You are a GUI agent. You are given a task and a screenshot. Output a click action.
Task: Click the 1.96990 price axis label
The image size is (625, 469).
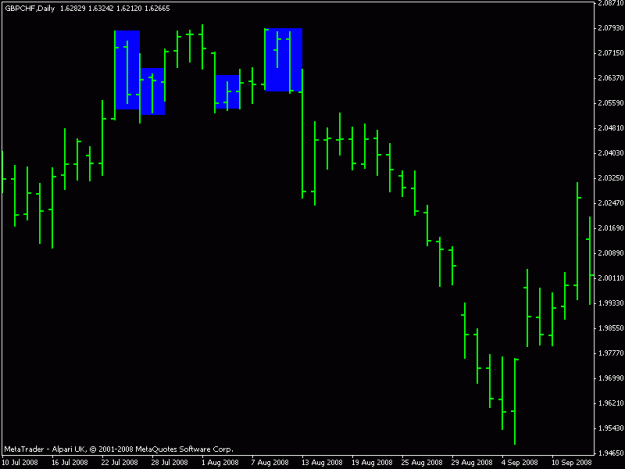point(610,378)
